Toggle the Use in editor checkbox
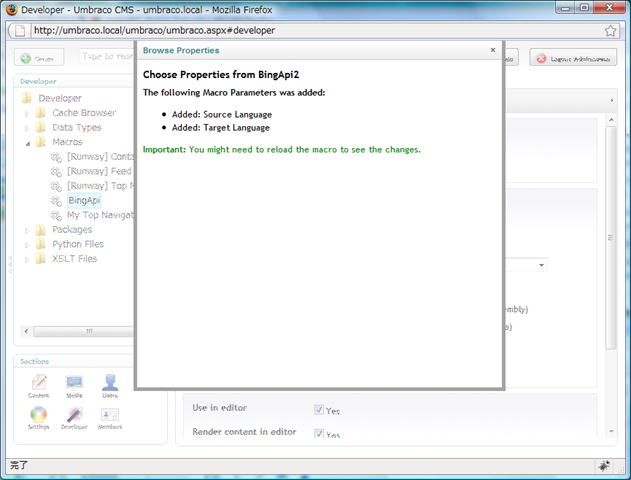The width and height of the screenshot is (631, 480). [319, 410]
